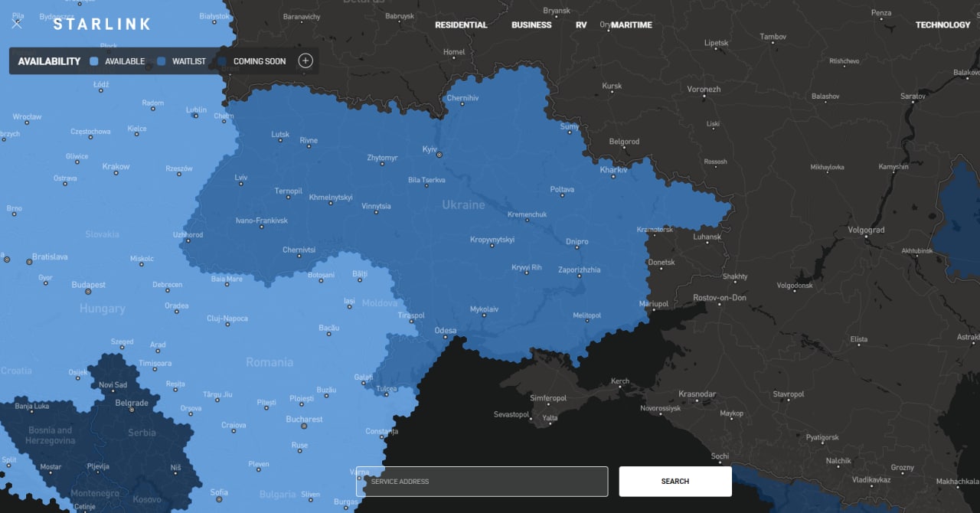
Task: Click the Kyiv capital marker on map
Action: (439, 155)
